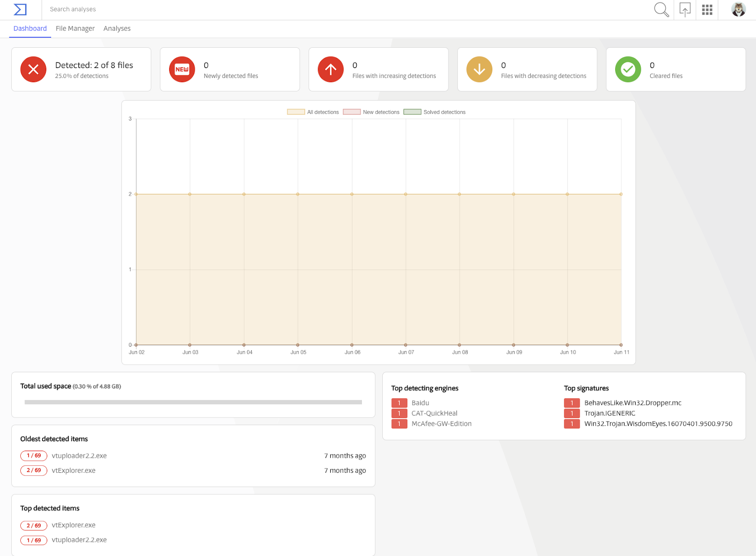The image size is (756, 556).
Task: Open the apps grid menu icon
Action: tap(707, 9)
